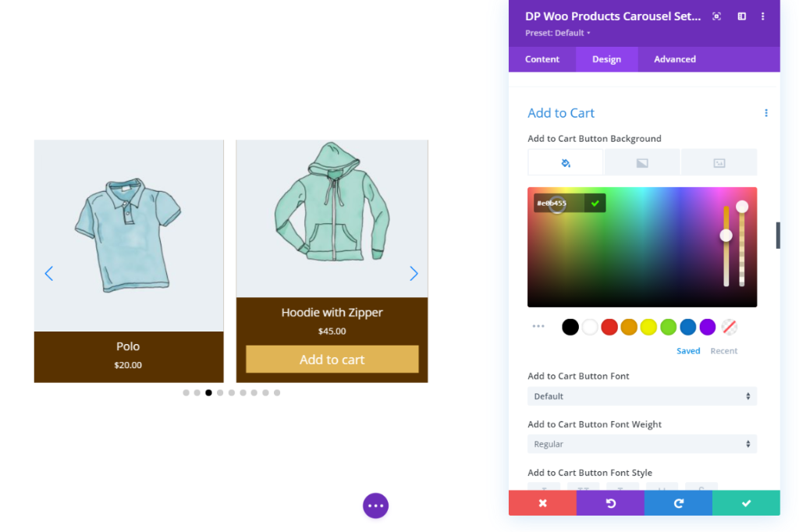The height and width of the screenshot is (532, 799).
Task: Go to next carousel slide arrow
Action: 414,274
